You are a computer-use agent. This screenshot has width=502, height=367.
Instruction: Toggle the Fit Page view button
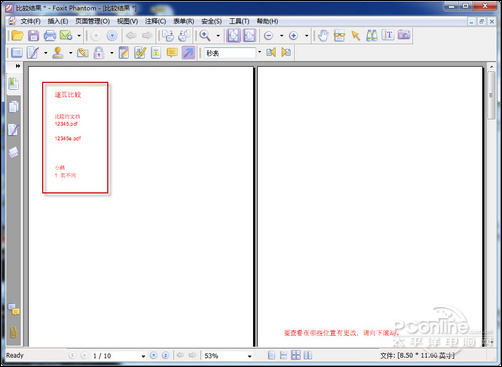pyautogui.click(x=233, y=35)
